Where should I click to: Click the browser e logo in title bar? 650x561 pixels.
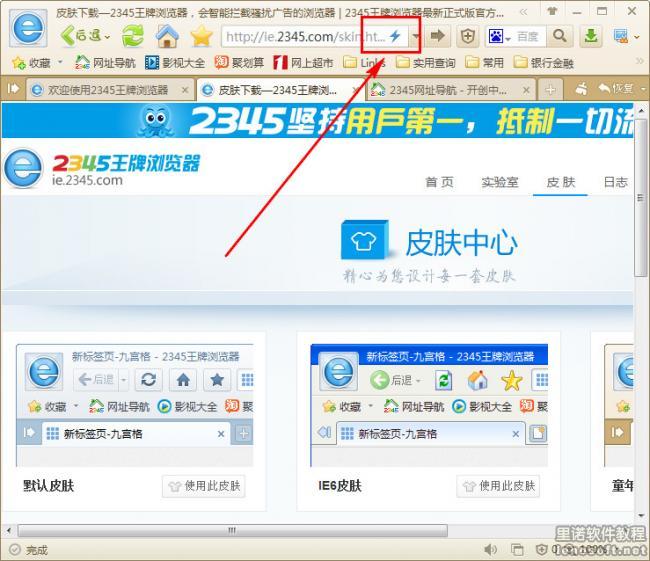tap(28, 28)
